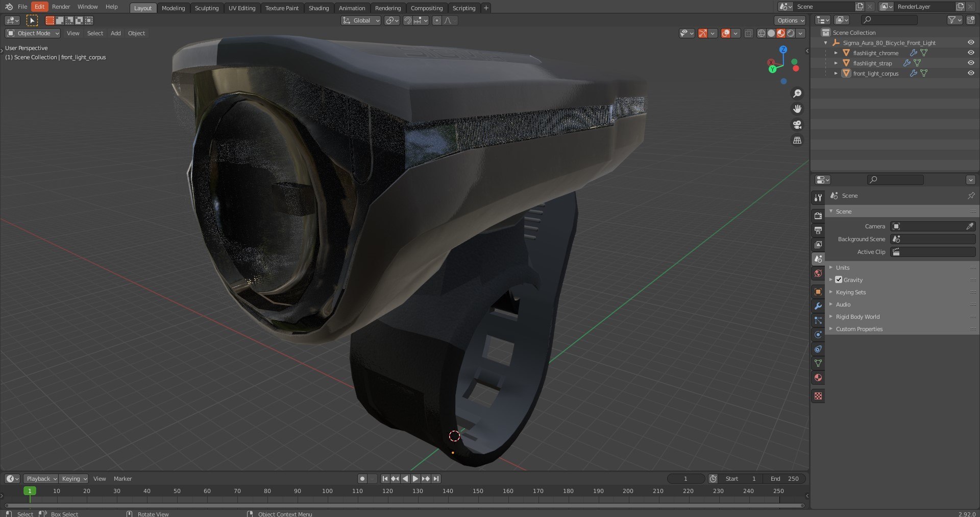The height and width of the screenshot is (517, 980).
Task: Click the timeline horizontal scrollbar
Action: (404, 506)
